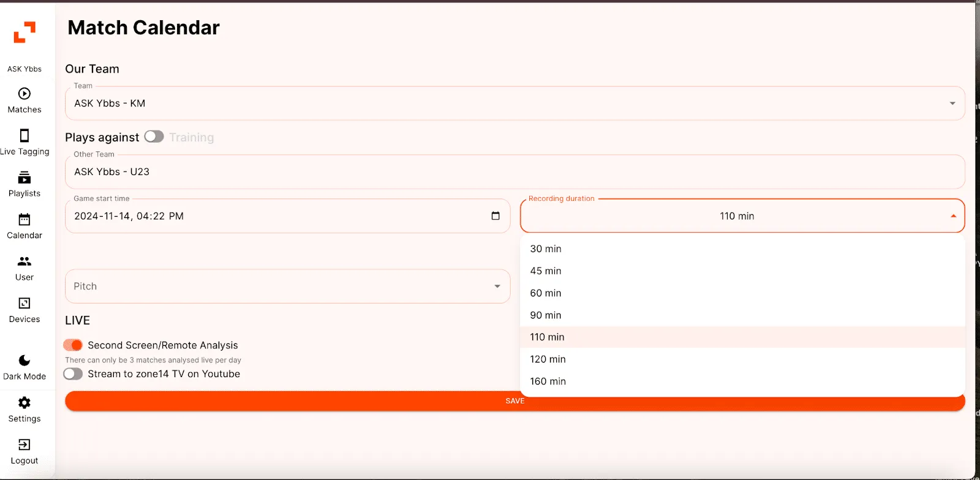This screenshot has width=980, height=480.
Task: Click the Dark Mode moon icon
Action: 24,360
